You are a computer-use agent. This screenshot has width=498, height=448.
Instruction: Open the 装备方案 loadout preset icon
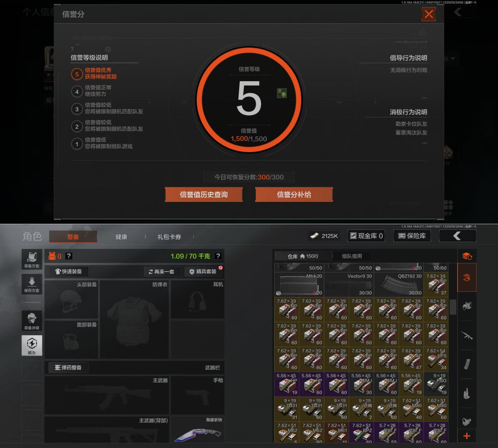32,259
